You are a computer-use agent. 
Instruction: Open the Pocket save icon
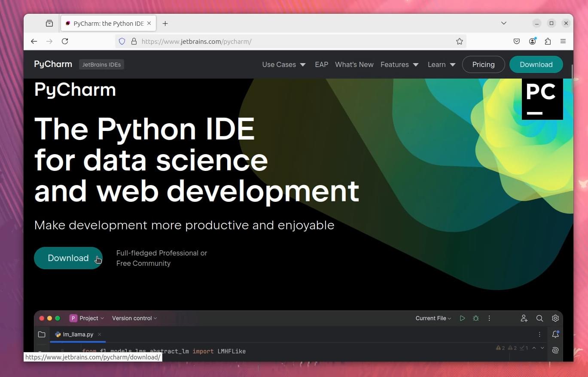tap(517, 41)
